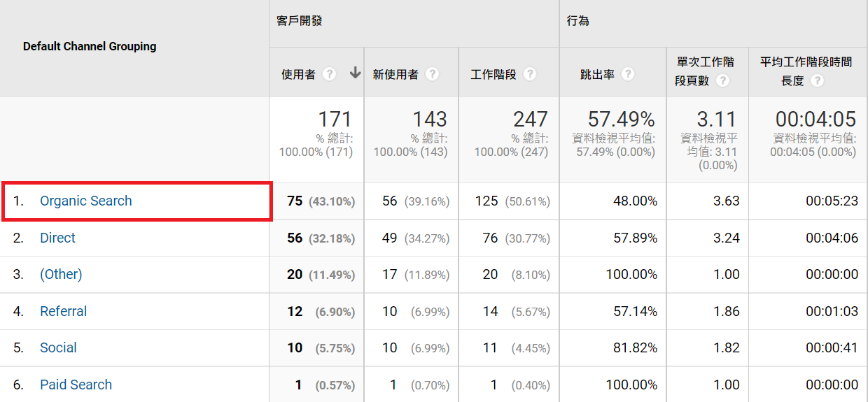868x402 pixels.
Task: Sort by 新使用者 column header
Action: coord(395,74)
